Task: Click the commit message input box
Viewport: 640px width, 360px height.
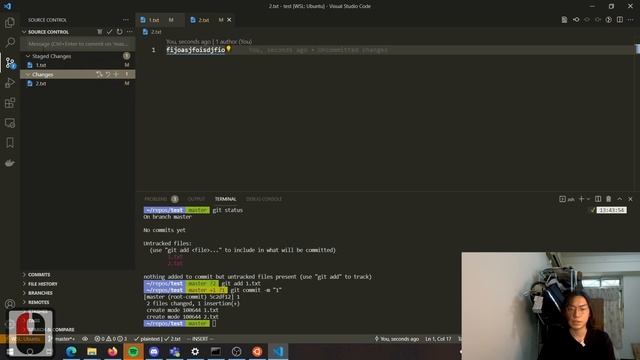Action: pyautogui.click(x=78, y=44)
